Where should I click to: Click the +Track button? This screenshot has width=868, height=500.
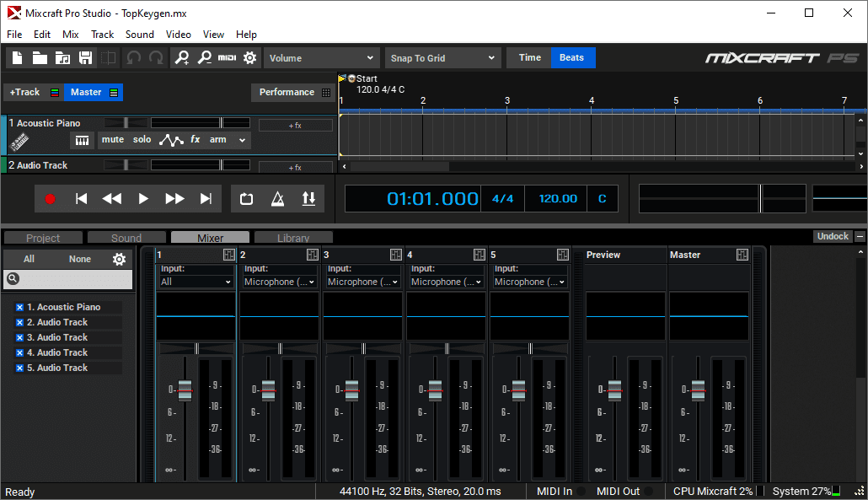point(24,93)
